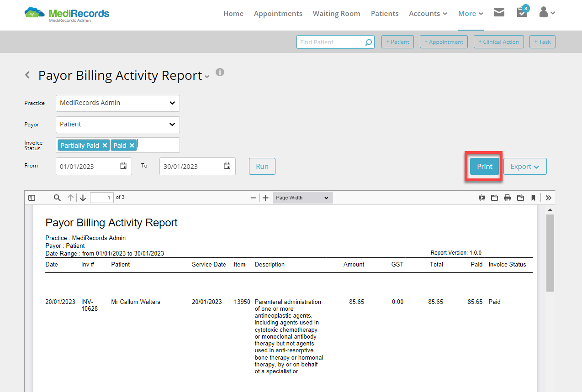Screen dimensions: 582x392
Task: Open the Patients tab
Action: click(385, 14)
